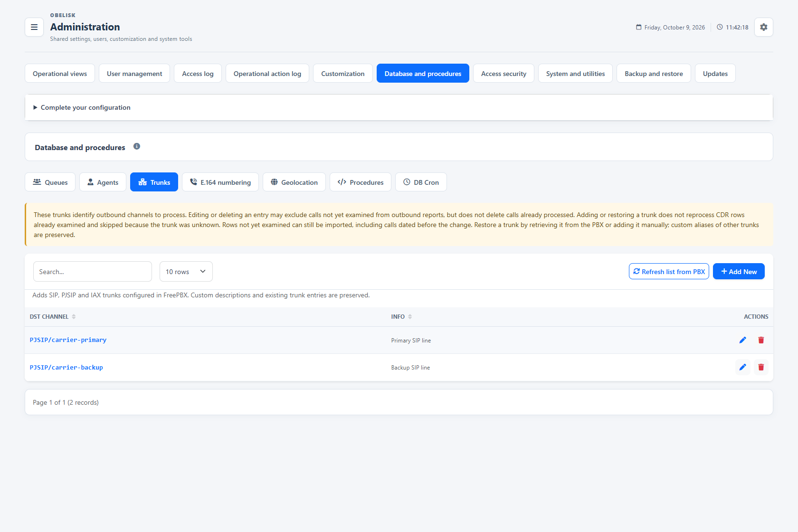
Task: Click the Primary SIP line info text
Action: [x=411, y=341]
